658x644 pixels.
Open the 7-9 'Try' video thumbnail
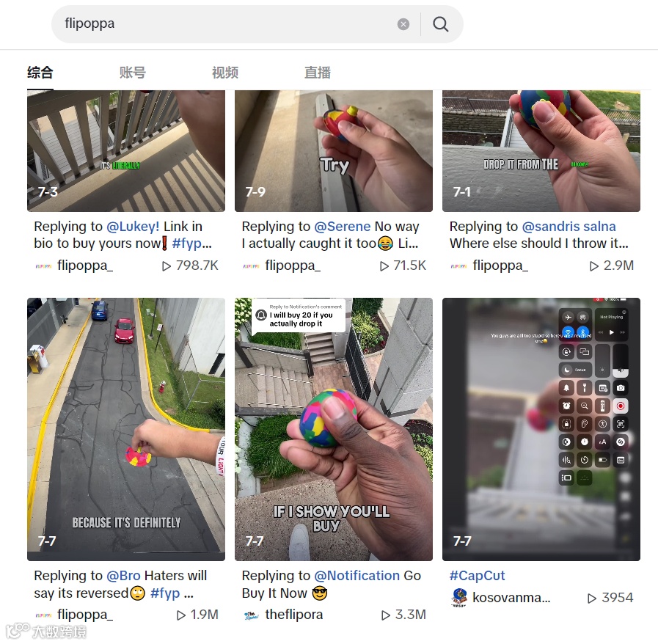point(334,150)
